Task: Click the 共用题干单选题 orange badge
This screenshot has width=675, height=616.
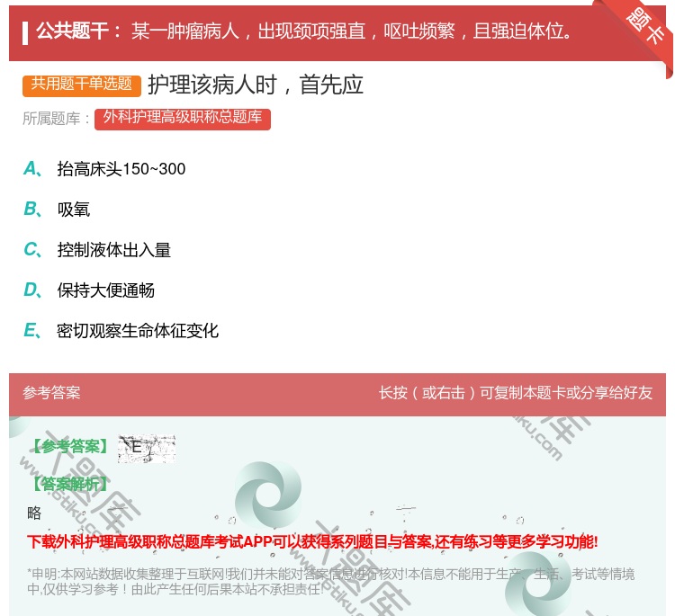Action: pyautogui.click(x=82, y=85)
